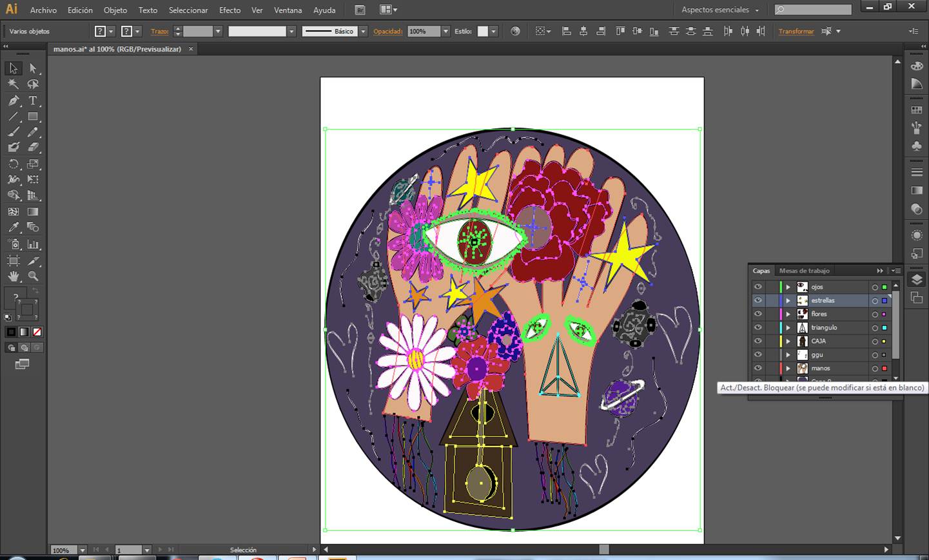
Task: Select the Type tool
Action: point(33,101)
